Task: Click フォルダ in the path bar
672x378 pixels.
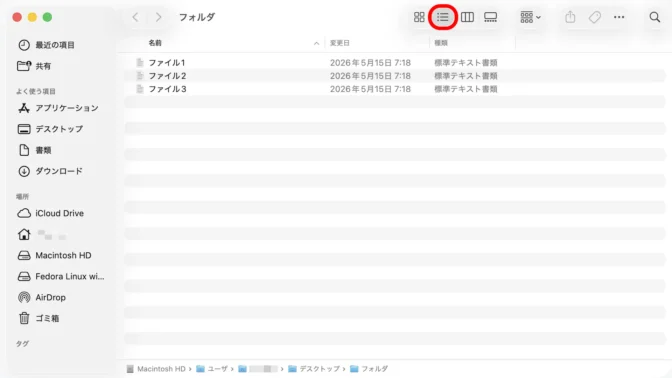Action: pos(369,369)
